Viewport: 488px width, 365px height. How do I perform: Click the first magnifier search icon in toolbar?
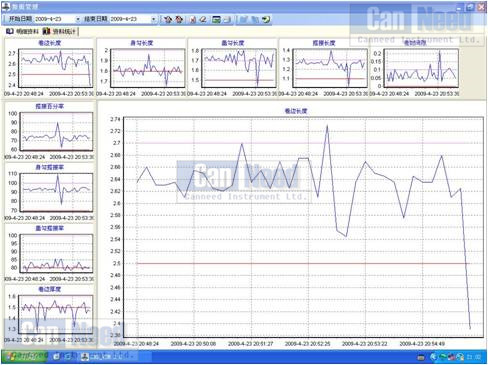pos(168,19)
